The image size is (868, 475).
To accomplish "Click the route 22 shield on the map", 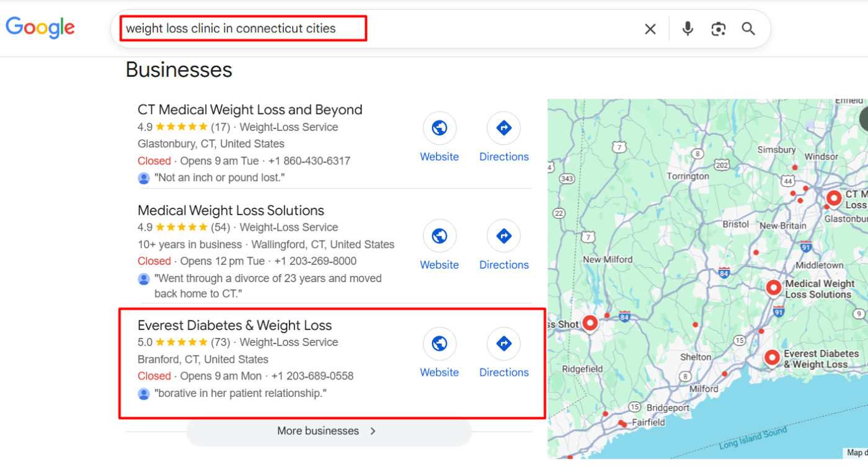I will tap(559, 213).
